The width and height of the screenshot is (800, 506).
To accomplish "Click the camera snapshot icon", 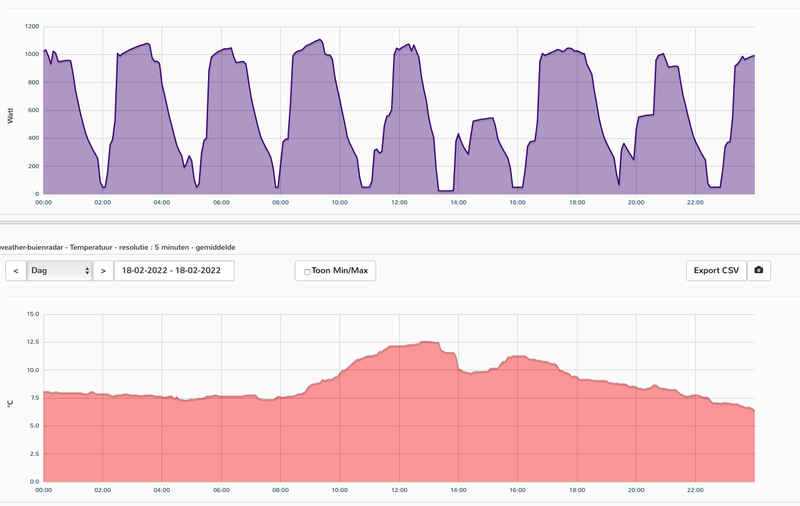I will pos(759,270).
